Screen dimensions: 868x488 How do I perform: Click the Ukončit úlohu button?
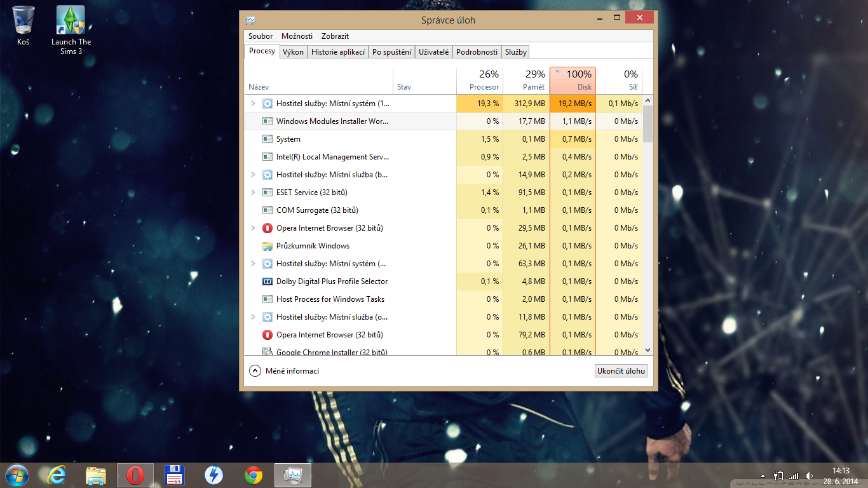click(x=621, y=371)
